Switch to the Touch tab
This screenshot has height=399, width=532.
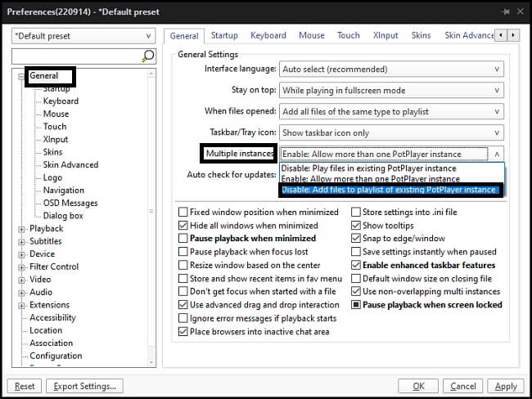pyautogui.click(x=349, y=35)
